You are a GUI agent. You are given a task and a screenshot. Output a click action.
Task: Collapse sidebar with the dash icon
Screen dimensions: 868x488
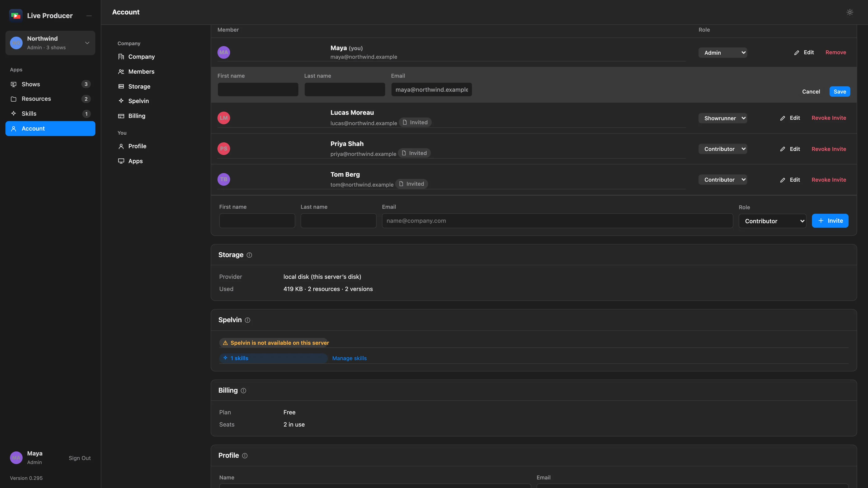click(89, 16)
